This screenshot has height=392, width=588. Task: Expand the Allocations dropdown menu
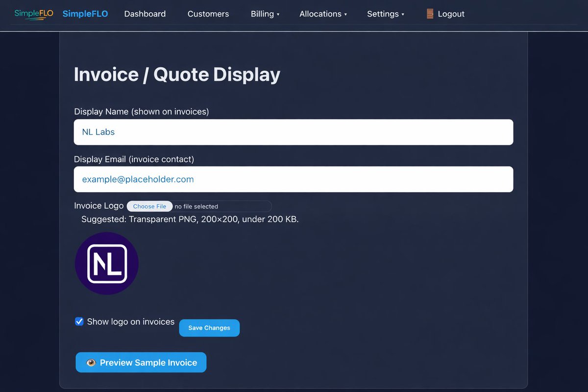[x=323, y=14]
